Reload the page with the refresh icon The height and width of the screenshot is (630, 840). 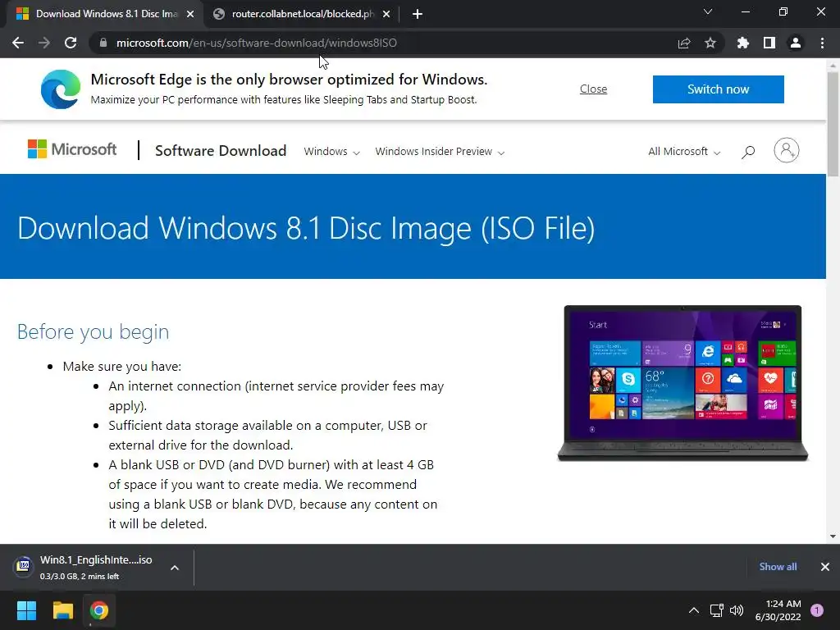pyautogui.click(x=71, y=43)
